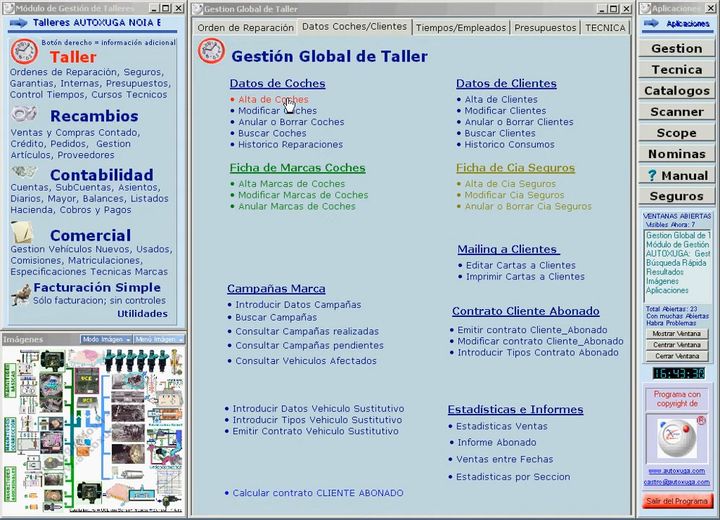This screenshot has width=720, height=520.
Task: Click Editar Cartas a Clientes
Action: [521, 265]
